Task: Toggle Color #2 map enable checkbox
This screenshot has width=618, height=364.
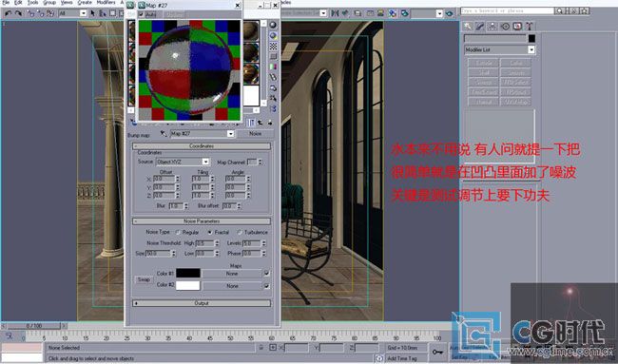Action: (267, 286)
